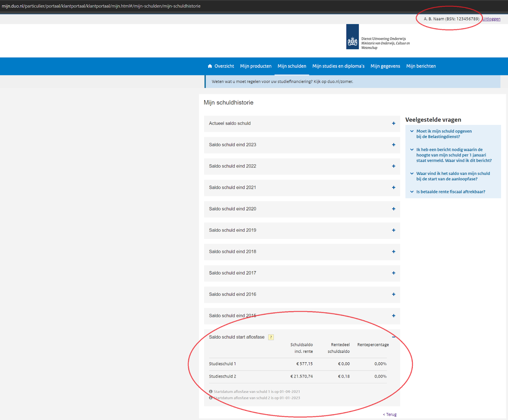The image size is (508, 420).
Task: Click the Rentedeel schuldsaldo column header
Action: 339,348
